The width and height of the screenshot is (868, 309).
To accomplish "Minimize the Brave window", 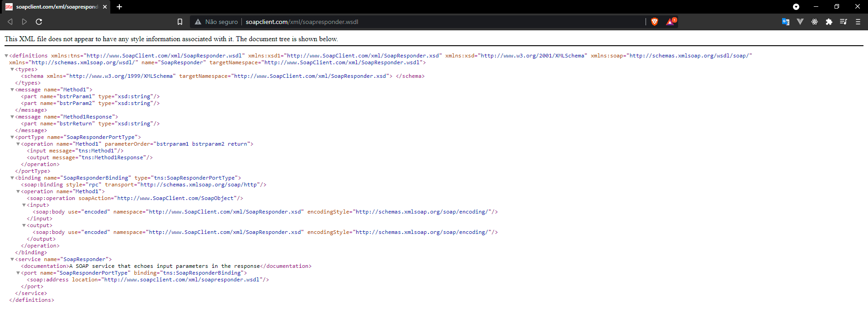I will [816, 7].
